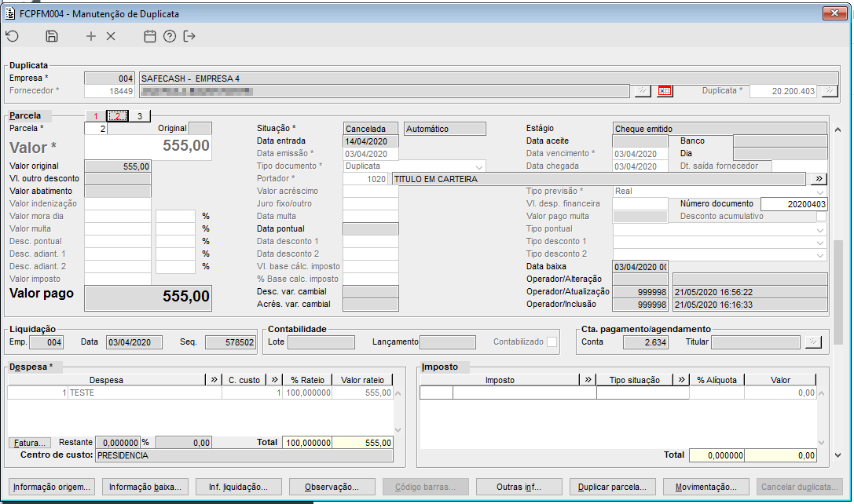Click the Fornecedor lookup button
Viewport: 854px width, 504px height.
click(x=643, y=91)
